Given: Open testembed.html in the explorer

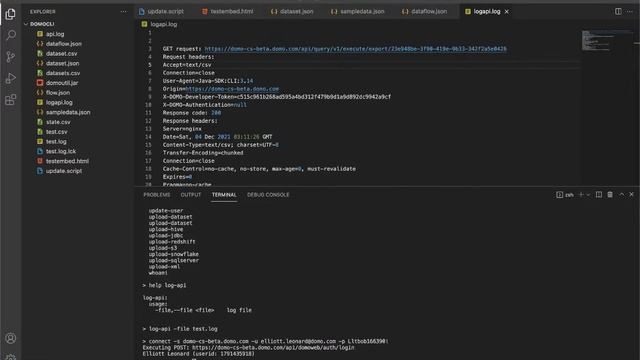Looking at the screenshot, I should click(67, 161).
